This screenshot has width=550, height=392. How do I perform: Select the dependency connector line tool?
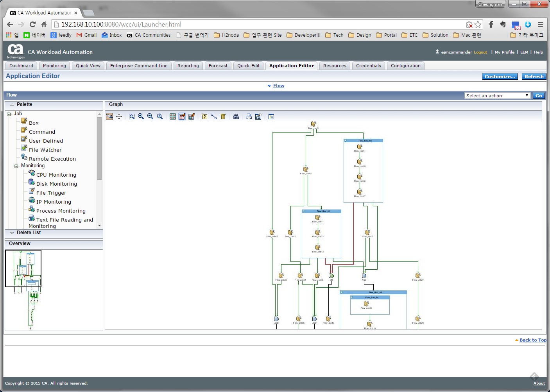214,116
